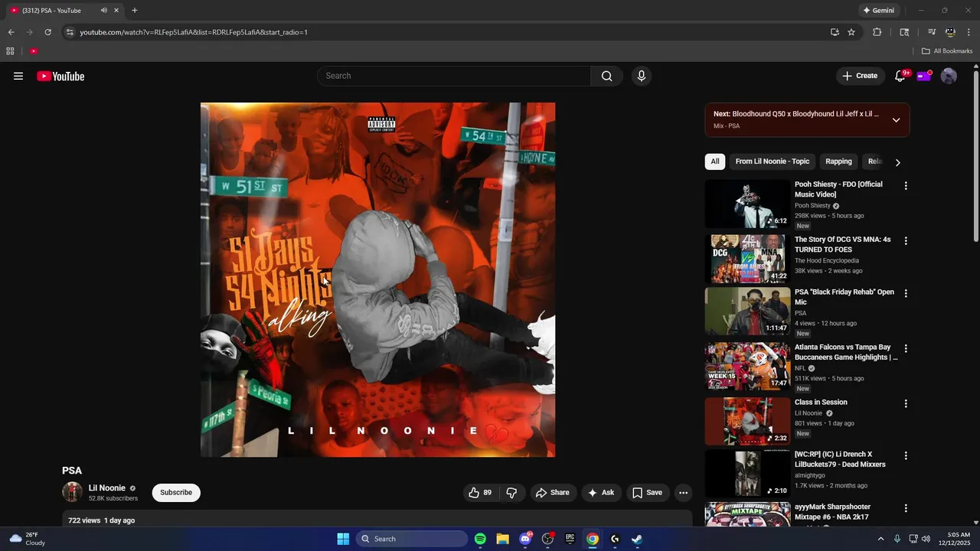Expand the Mix - PSA playlist panel
Viewport: 980px width, 551px height.
(x=896, y=120)
